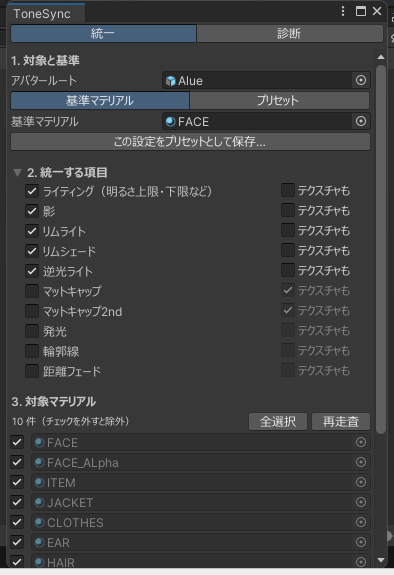
Task: Uncheck ライティング checkbox
Action: (x=32, y=191)
